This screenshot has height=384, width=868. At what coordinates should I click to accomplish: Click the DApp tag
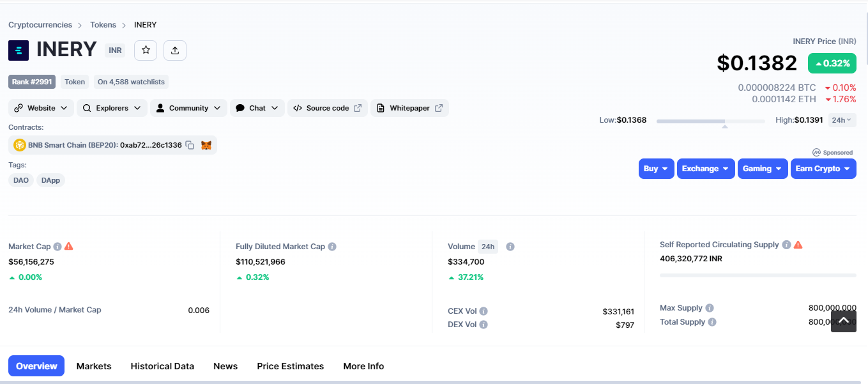pyautogui.click(x=50, y=180)
